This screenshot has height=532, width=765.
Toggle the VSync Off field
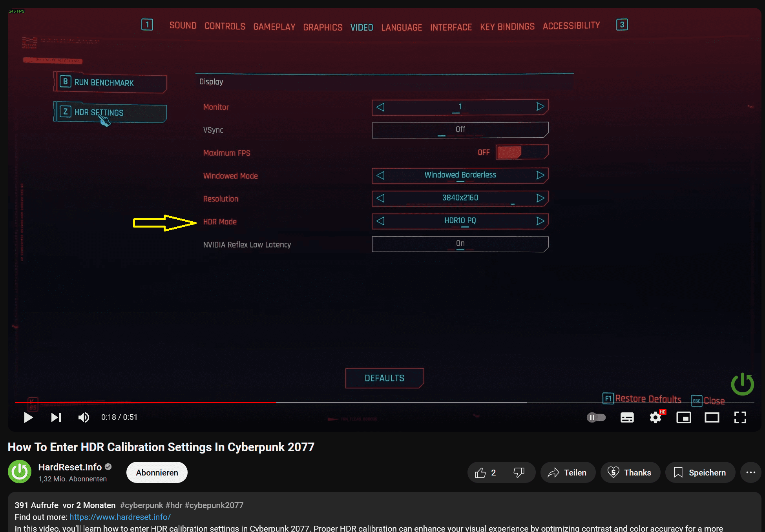click(x=460, y=130)
